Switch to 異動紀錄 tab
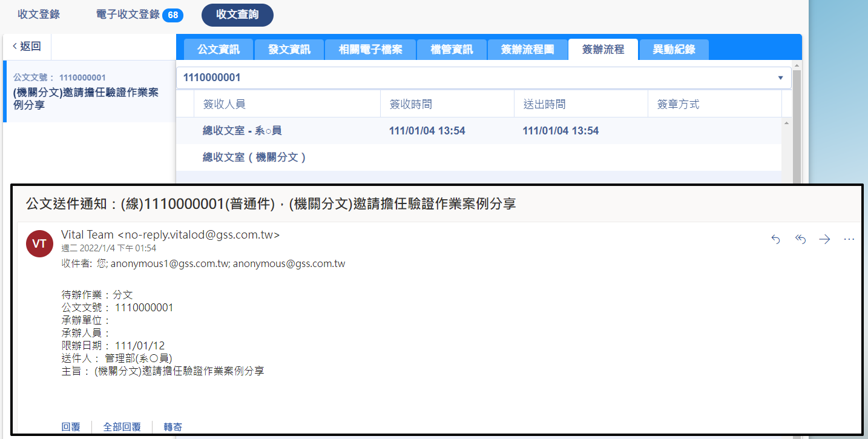The width and height of the screenshot is (868, 439). (674, 50)
